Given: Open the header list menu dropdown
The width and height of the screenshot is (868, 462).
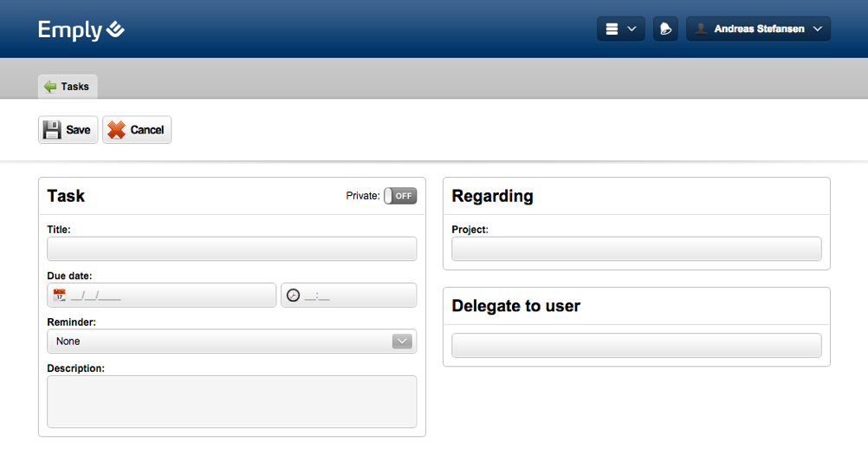Looking at the screenshot, I should [x=620, y=29].
